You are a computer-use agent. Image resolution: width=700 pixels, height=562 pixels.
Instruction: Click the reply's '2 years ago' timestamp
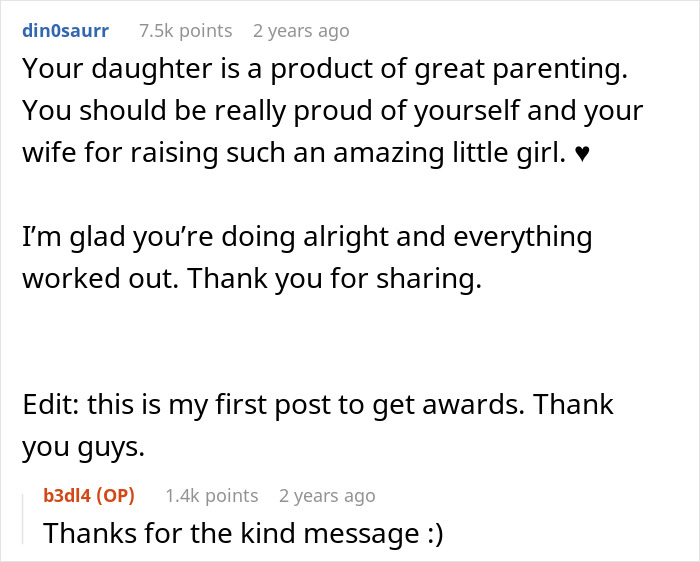(x=327, y=495)
